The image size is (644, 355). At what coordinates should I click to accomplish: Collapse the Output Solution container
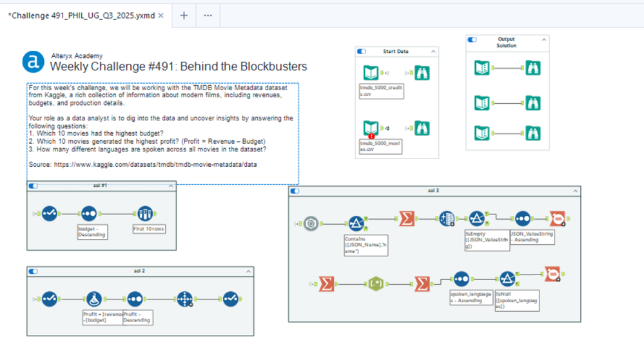pyautogui.click(x=544, y=40)
